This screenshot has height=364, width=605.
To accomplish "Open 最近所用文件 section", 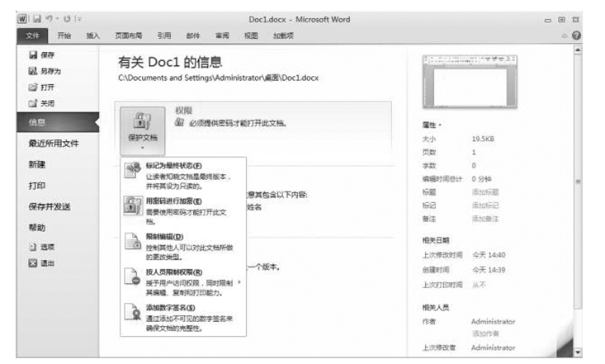I will point(54,144).
